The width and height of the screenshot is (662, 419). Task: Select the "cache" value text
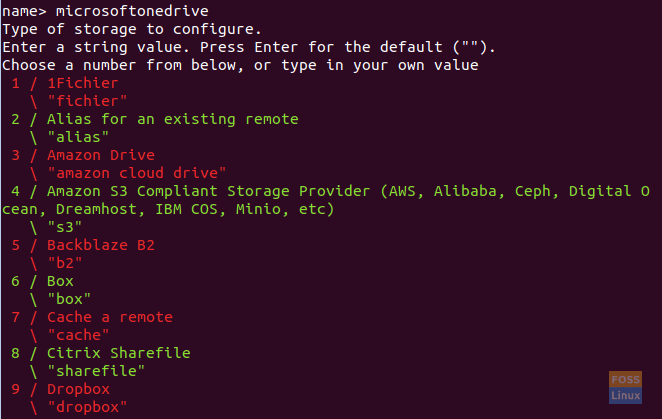[x=78, y=335]
